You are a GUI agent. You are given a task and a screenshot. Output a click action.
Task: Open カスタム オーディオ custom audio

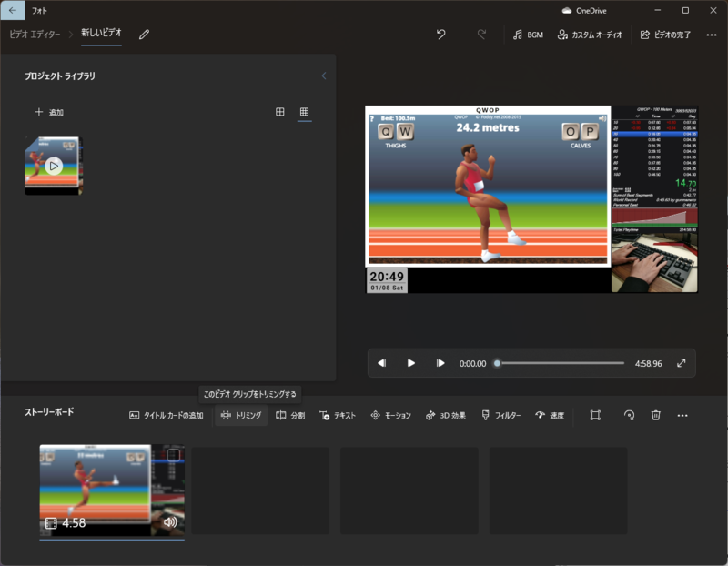[590, 35]
